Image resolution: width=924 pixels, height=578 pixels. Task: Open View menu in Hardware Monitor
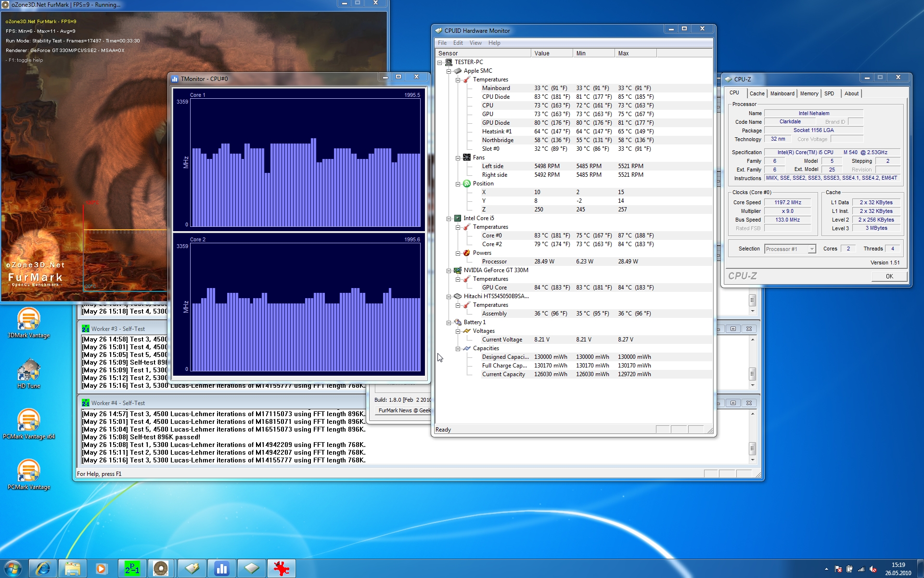(475, 43)
